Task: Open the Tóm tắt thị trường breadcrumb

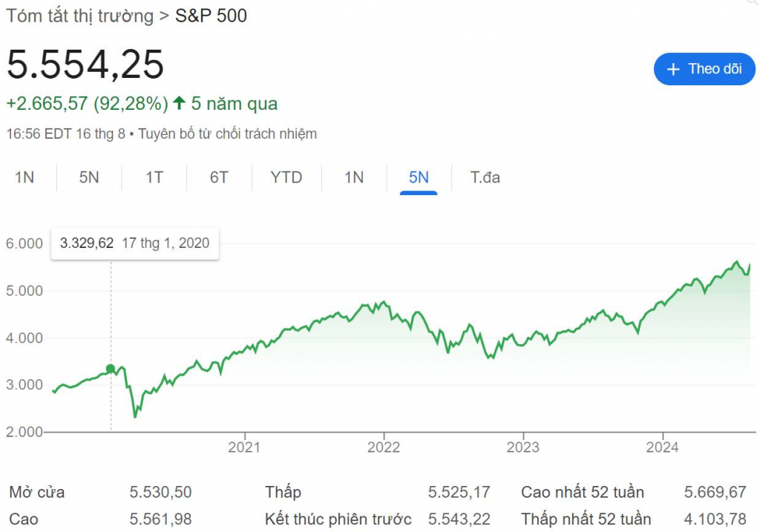Action: tap(79, 15)
